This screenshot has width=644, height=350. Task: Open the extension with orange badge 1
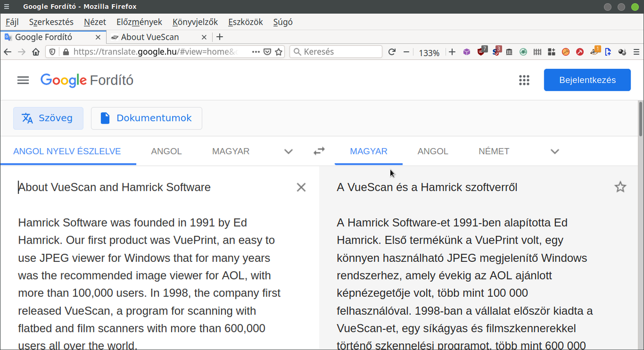click(595, 51)
